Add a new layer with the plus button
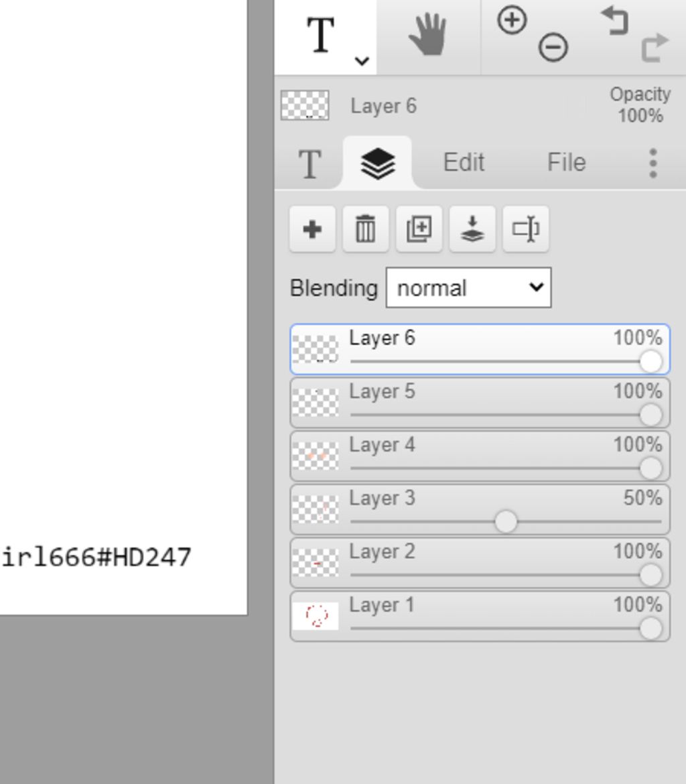686x784 pixels. click(x=312, y=229)
